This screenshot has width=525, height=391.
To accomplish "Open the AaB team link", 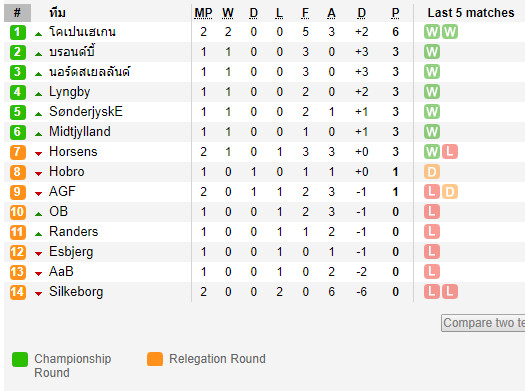I will pos(61,271).
